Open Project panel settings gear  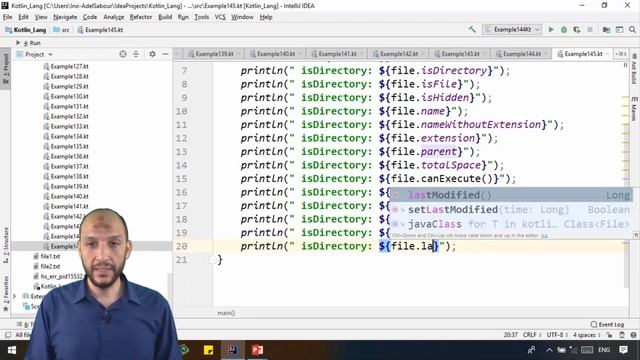pos(152,54)
